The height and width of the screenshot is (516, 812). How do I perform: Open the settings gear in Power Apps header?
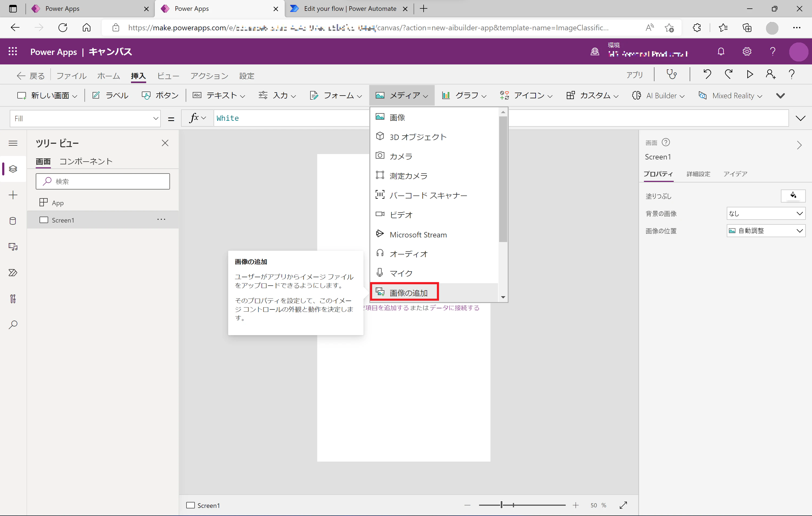pos(747,52)
